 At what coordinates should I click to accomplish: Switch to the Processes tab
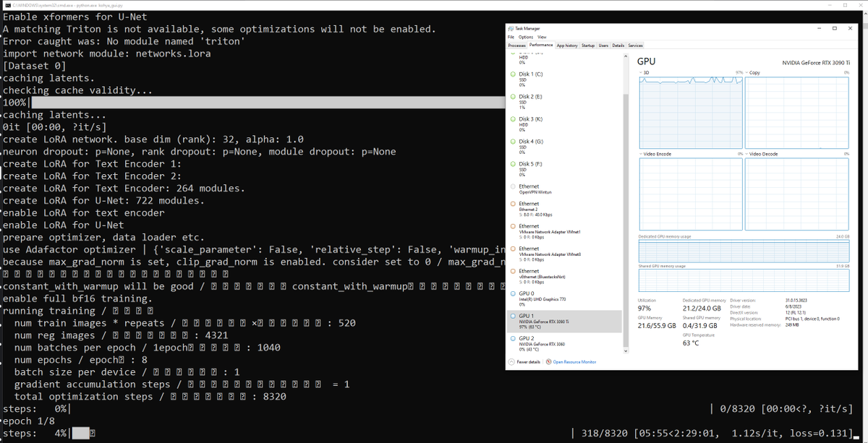pos(516,46)
